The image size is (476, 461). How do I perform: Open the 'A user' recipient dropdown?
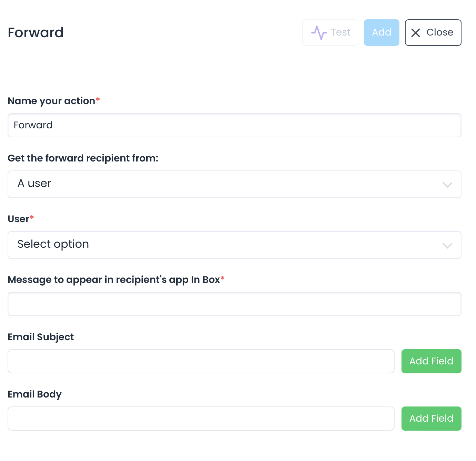(235, 184)
